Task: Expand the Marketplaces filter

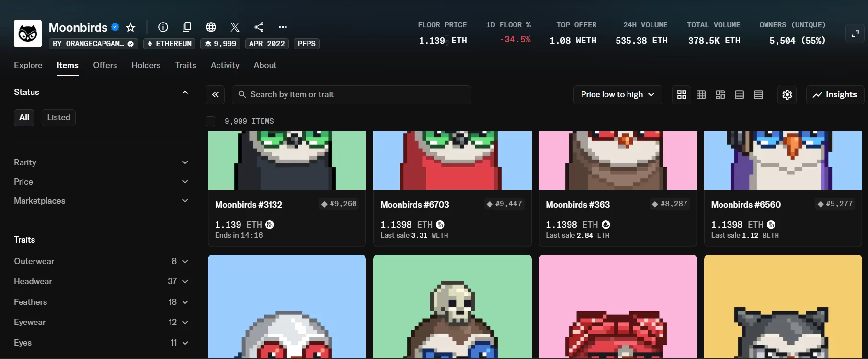Action: [x=101, y=201]
